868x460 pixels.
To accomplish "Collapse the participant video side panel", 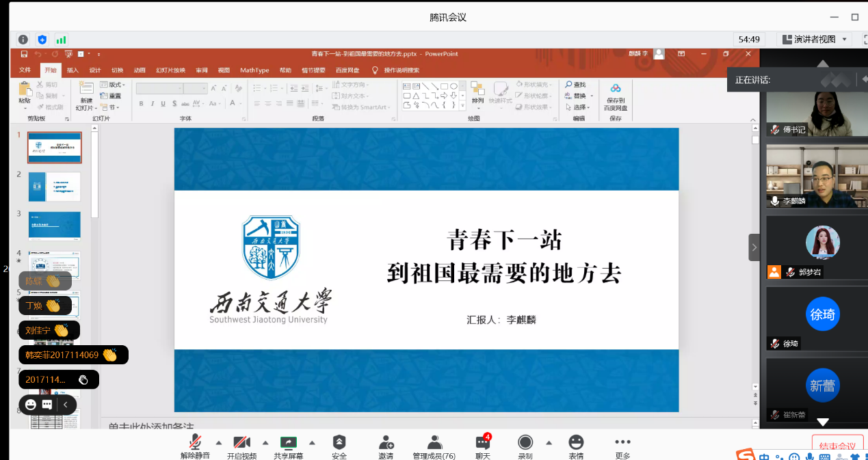I will (754, 247).
